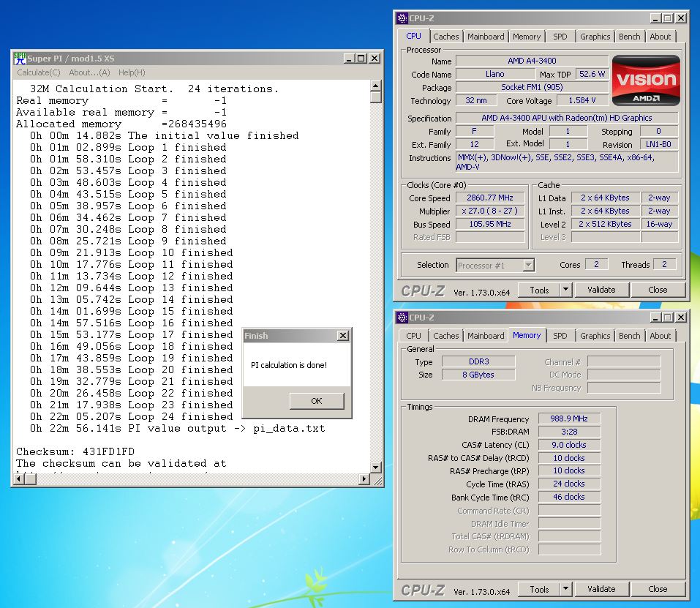Switch to Graphics tab in upper CPU-Z window
The height and width of the screenshot is (608, 700).
click(595, 37)
